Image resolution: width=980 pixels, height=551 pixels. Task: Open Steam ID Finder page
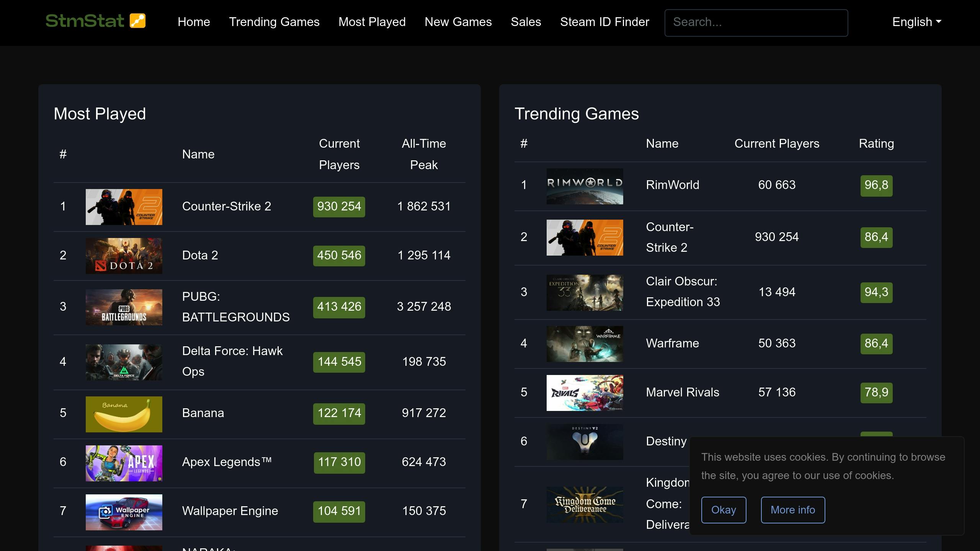[x=604, y=22]
